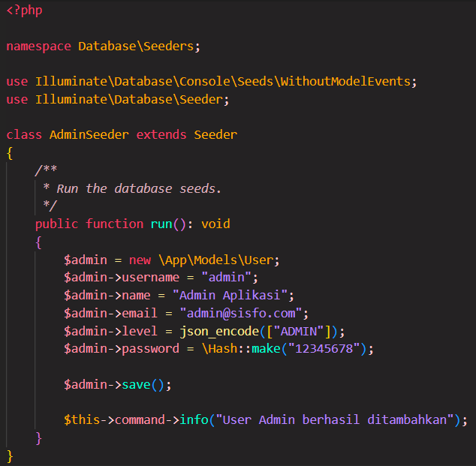Viewport: 476px width, 466px height.
Task: Click the run function name
Action: 161,224
